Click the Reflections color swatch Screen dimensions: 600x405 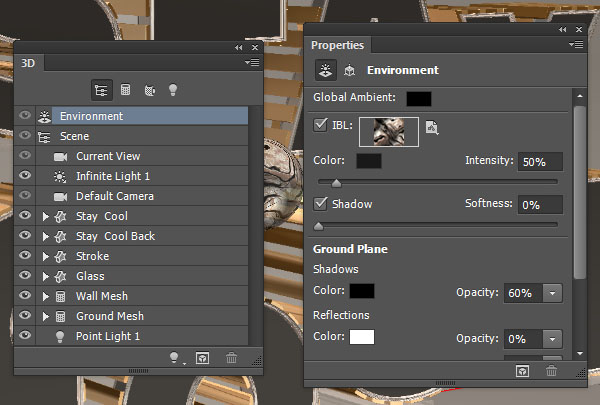(362, 337)
